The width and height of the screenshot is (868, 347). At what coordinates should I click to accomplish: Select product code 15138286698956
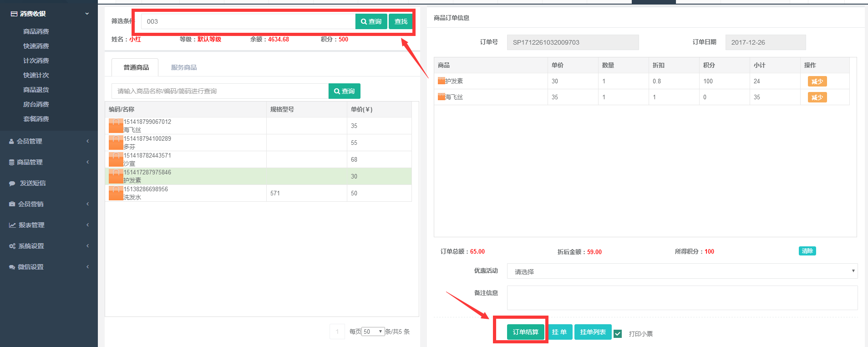point(146,189)
